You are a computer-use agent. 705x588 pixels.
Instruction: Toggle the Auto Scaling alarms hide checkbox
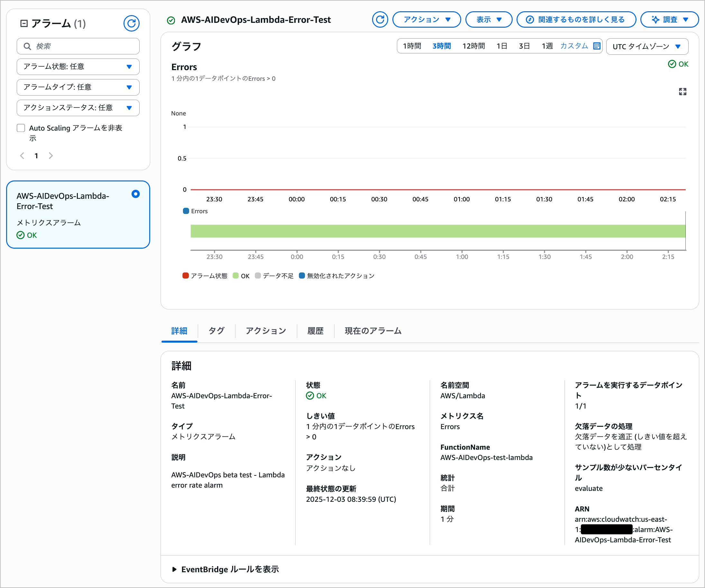pos(21,128)
